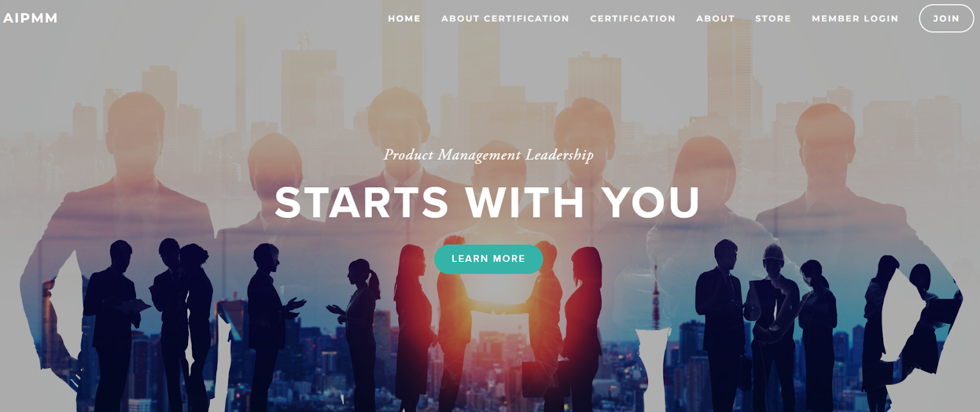Open the HOME menu item
Screen dimensions: 980x412
404,18
